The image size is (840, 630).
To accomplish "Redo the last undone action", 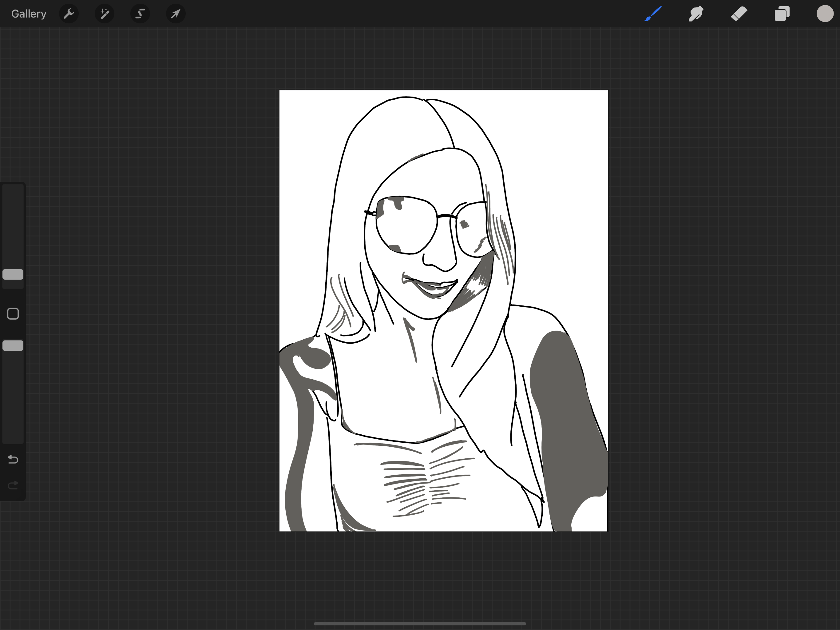I will 13,485.
